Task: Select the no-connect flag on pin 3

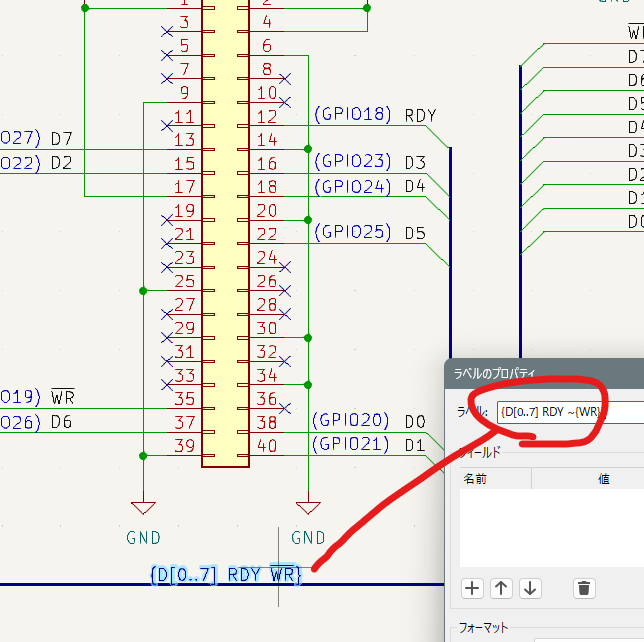Action: (x=167, y=32)
